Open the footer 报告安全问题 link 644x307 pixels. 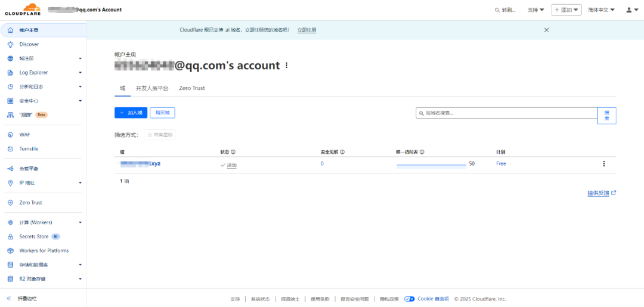(355, 299)
